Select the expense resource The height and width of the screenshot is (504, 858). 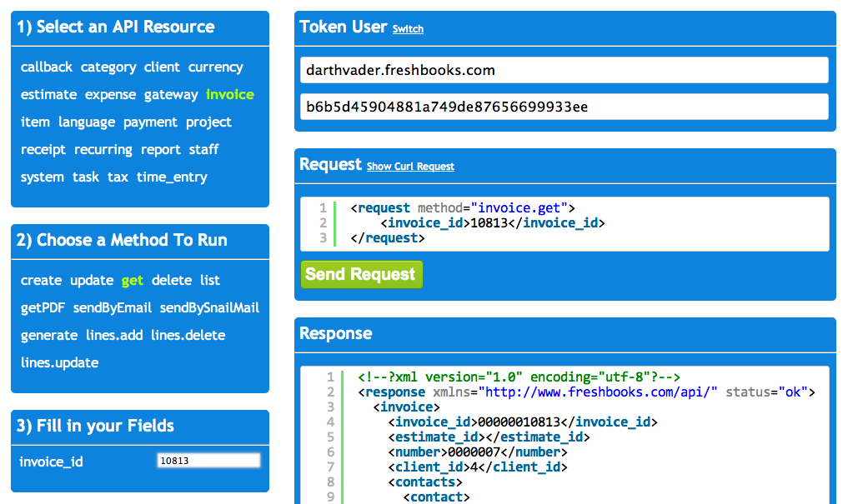[111, 95]
